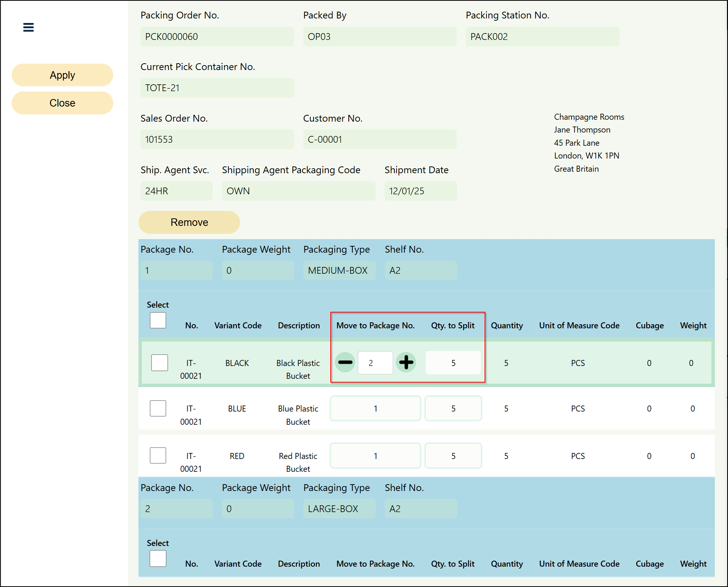Click the Current Pick Container TOTE-21 field
The width and height of the screenshot is (728, 587).
click(x=217, y=88)
